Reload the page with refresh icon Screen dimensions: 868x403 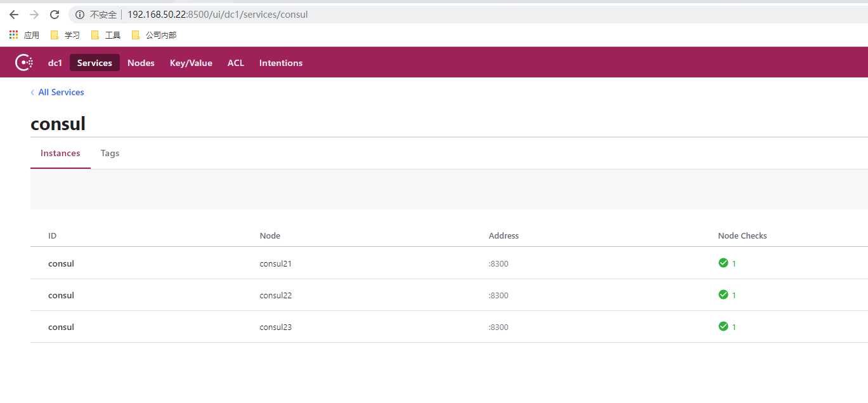pos(55,14)
